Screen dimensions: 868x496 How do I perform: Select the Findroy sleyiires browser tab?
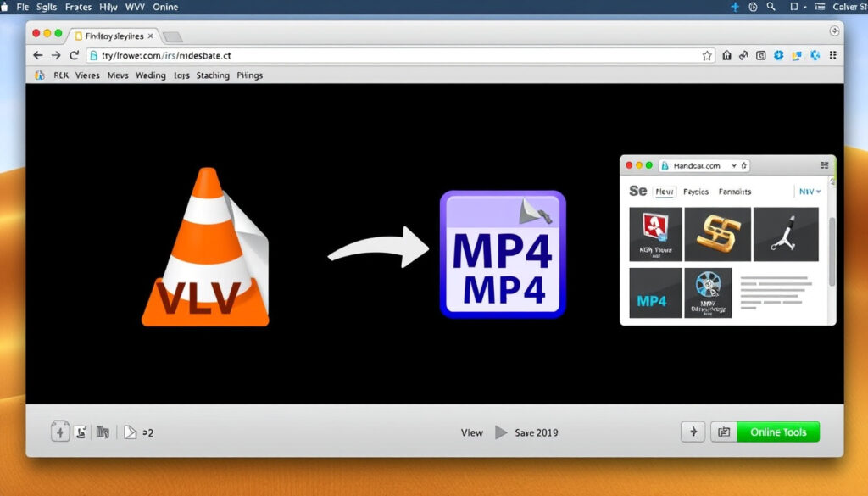[114, 36]
